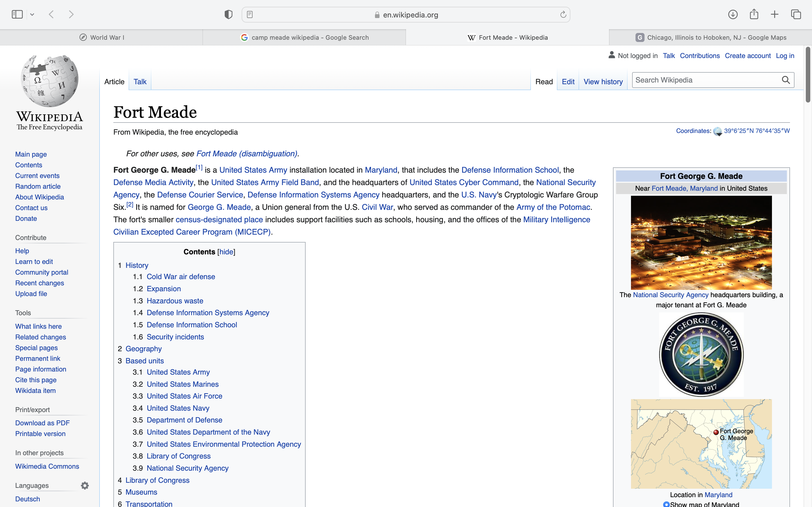Open the sidebar dropdown chevron
Image resolution: width=812 pixels, height=507 pixels.
[x=32, y=14]
